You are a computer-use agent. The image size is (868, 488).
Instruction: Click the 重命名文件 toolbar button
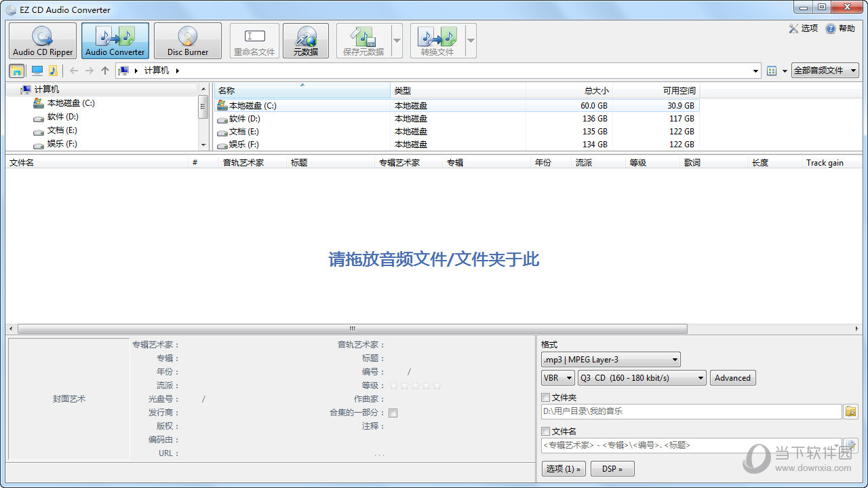coord(254,41)
